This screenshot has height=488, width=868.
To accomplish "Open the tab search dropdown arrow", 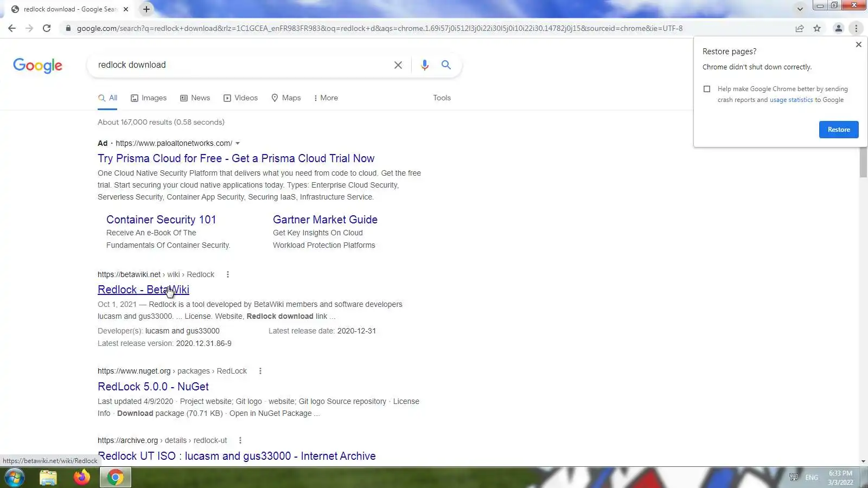I will [800, 9].
